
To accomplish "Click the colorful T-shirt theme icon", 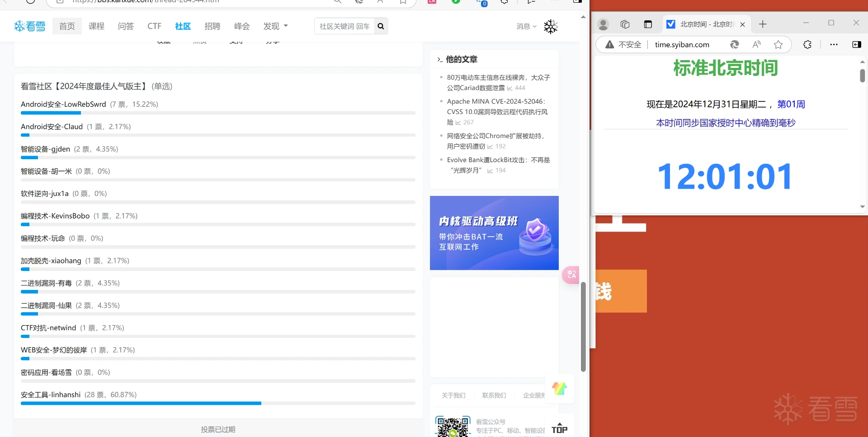I will point(559,388).
